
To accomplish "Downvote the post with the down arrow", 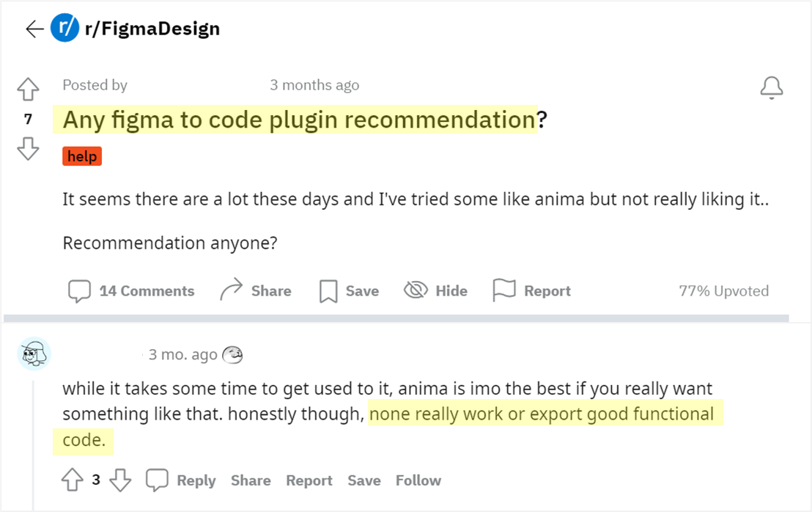I will click(27, 148).
